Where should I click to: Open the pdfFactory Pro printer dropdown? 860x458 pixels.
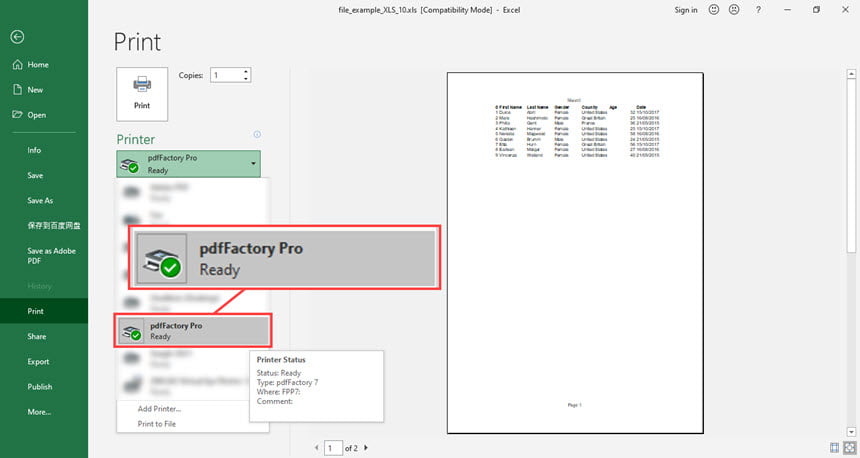coord(188,164)
